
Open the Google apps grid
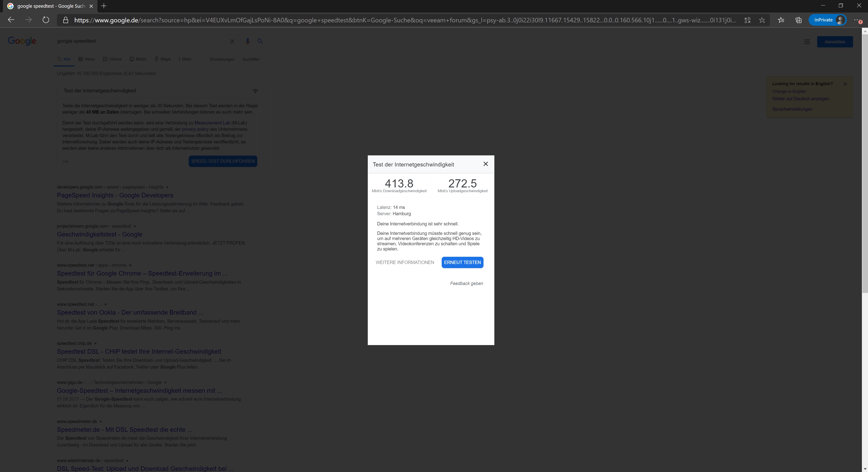click(x=807, y=42)
